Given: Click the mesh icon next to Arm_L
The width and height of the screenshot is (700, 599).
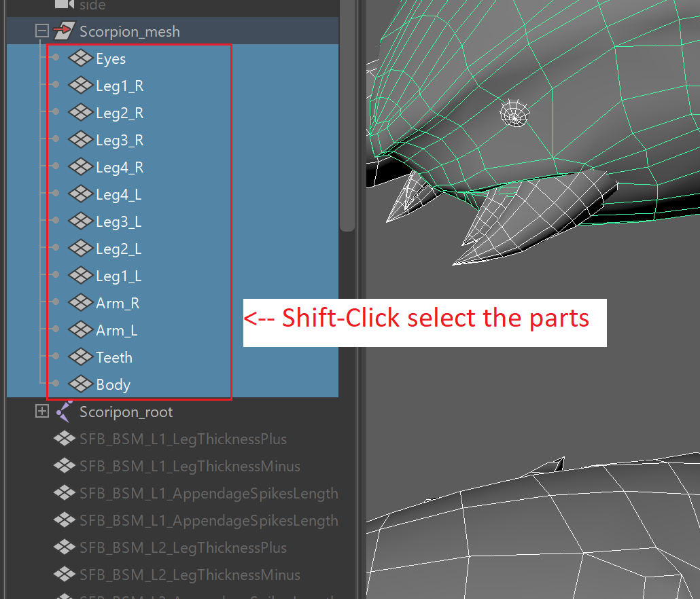Looking at the screenshot, I should (80, 329).
